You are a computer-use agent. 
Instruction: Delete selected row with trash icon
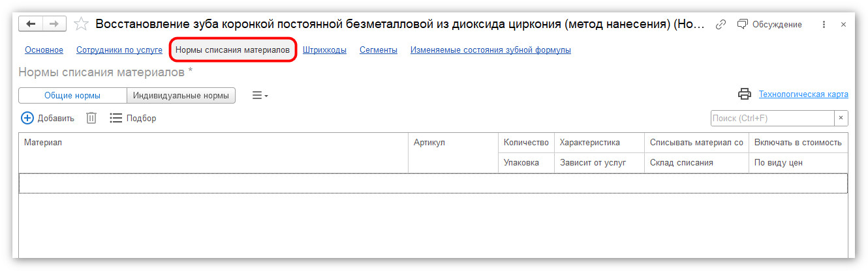[92, 118]
